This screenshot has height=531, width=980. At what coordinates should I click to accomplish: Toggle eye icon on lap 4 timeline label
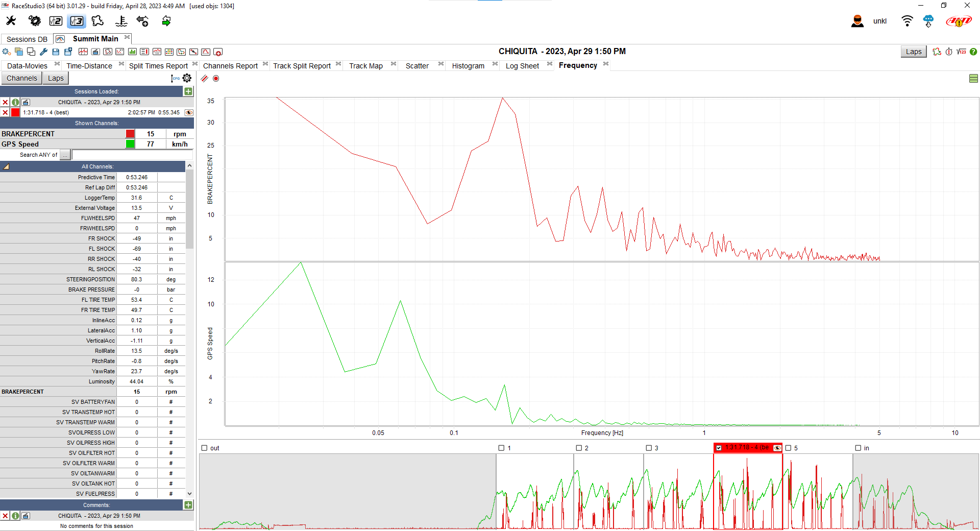click(777, 448)
